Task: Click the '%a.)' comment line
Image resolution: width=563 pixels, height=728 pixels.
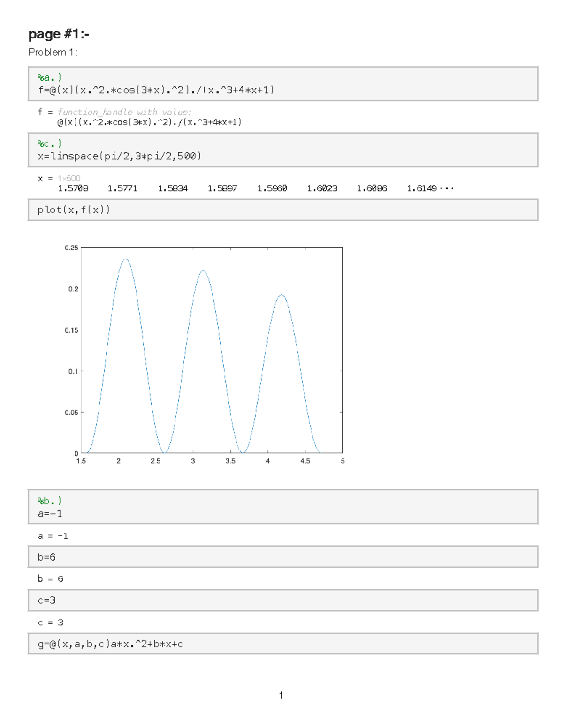Action: coord(50,77)
